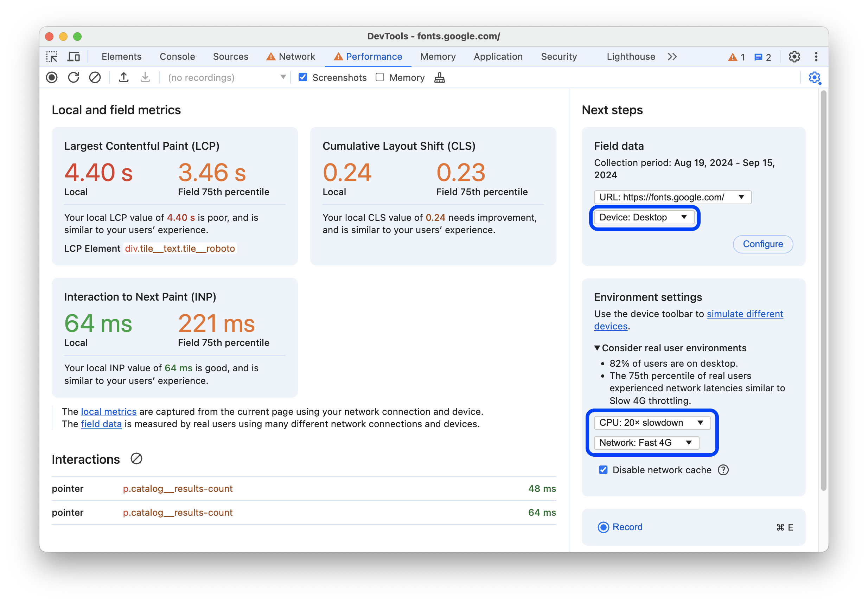Open the Network Fast 4G dropdown
Image resolution: width=868 pixels, height=604 pixels.
tap(645, 442)
